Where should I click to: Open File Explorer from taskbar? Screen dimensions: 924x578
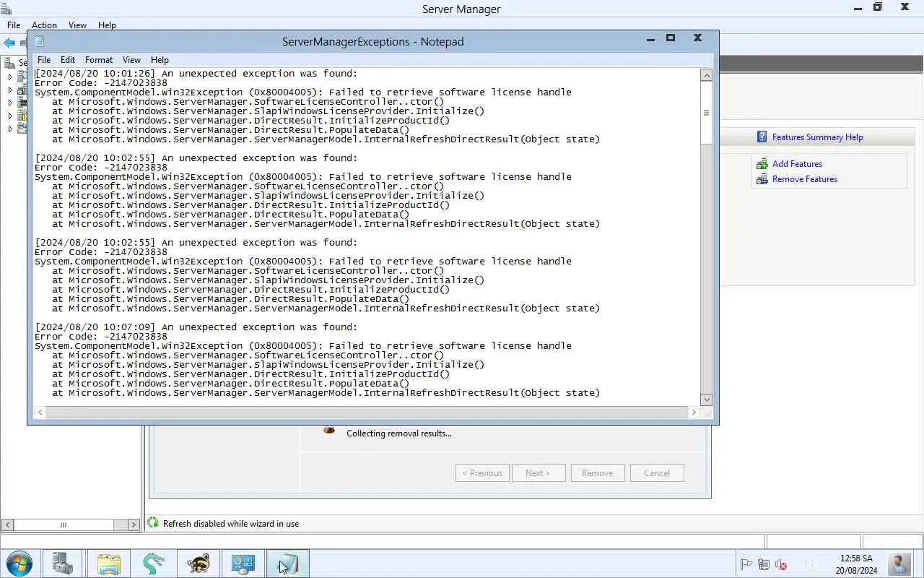108,564
